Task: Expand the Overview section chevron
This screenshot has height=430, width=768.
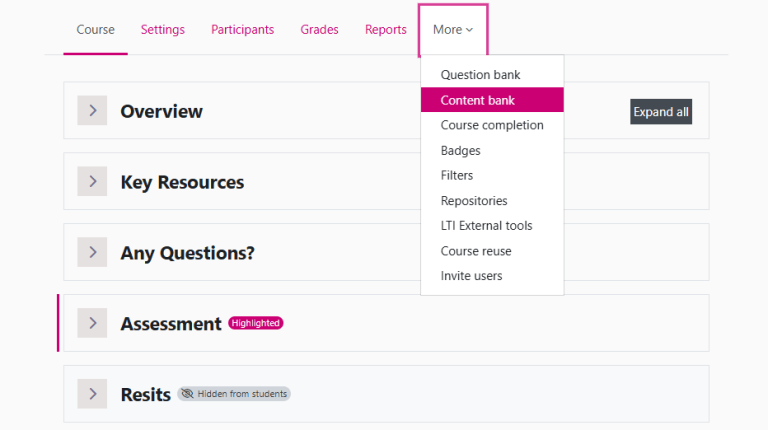Action: click(x=92, y=111)
